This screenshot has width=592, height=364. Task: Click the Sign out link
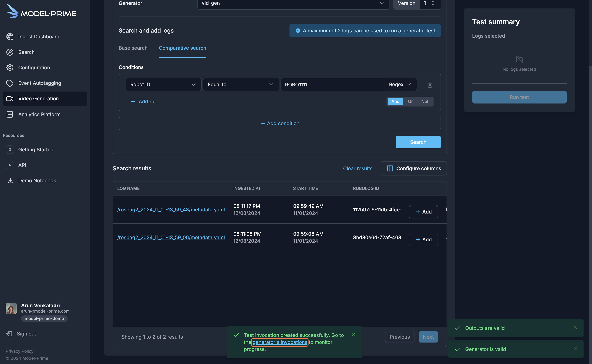pos(26,334)
